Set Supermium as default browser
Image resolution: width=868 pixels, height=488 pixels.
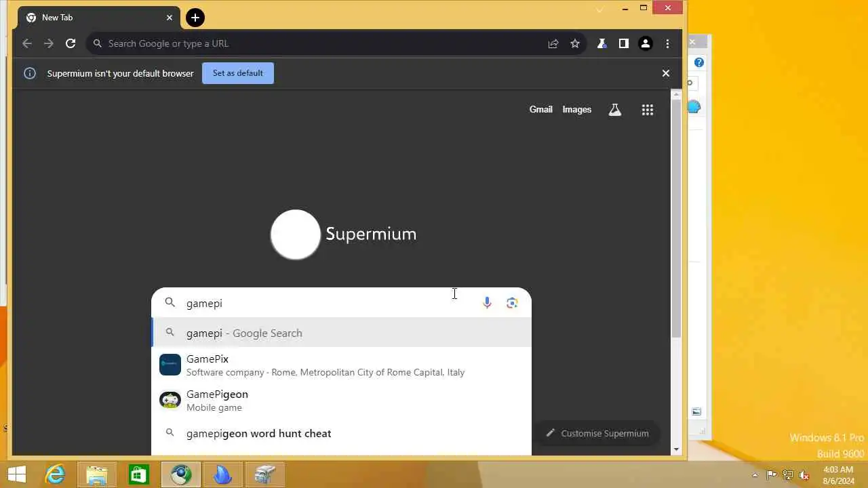pos(238,73)
